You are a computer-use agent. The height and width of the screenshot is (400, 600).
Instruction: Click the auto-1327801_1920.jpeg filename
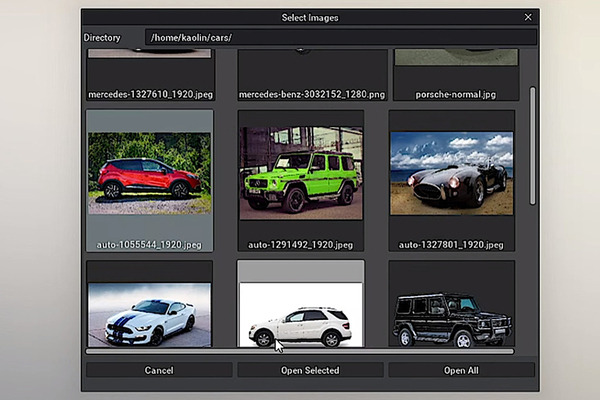click(x=451, y=244)
